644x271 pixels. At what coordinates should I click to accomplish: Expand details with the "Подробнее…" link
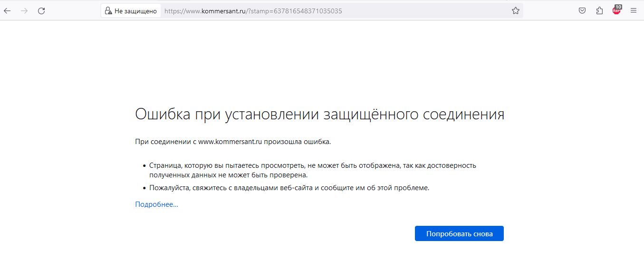156,204
